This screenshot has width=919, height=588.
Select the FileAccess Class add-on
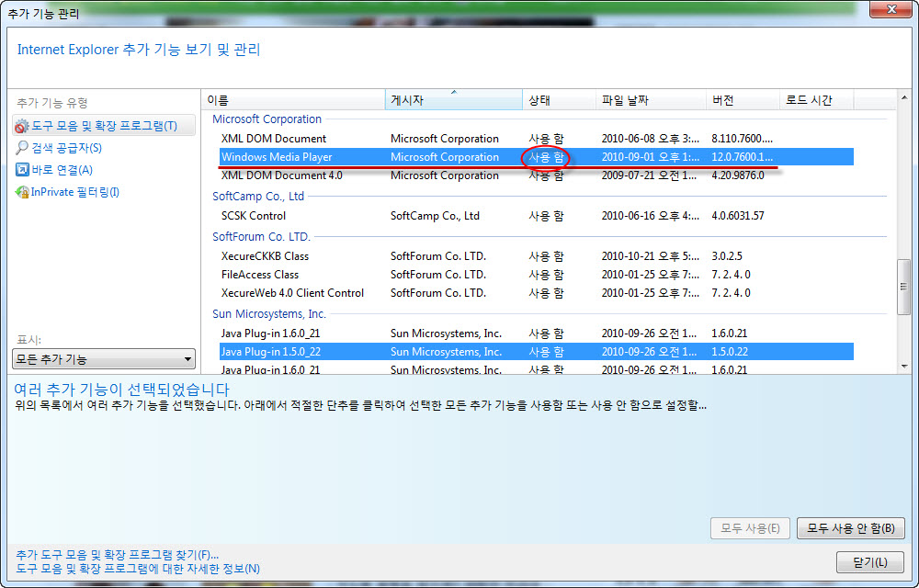[537, 274]
